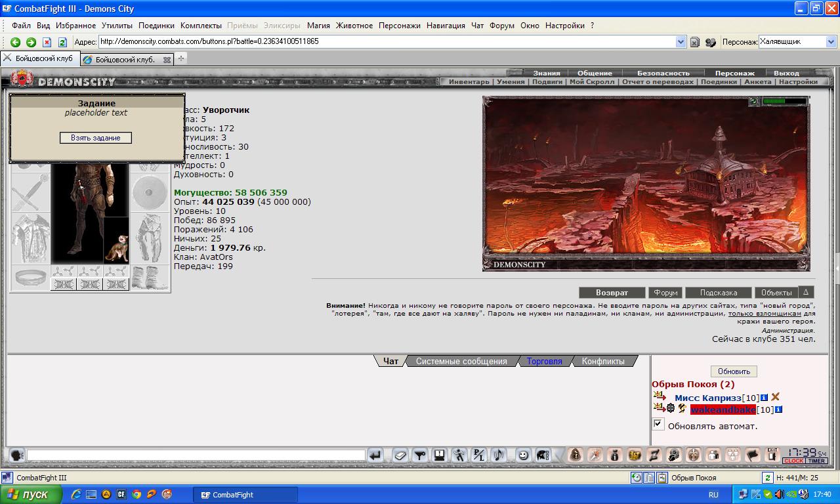Click the Δ expander next to Объекты

(x=806, y=292)
